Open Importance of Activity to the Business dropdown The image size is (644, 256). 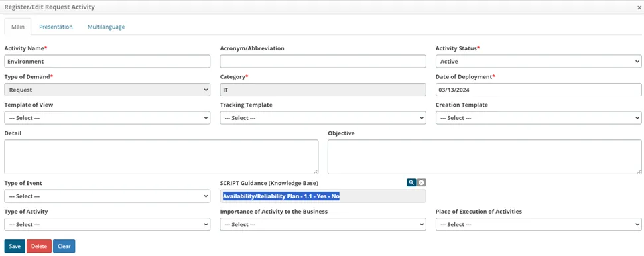click(x=323, y=224)
